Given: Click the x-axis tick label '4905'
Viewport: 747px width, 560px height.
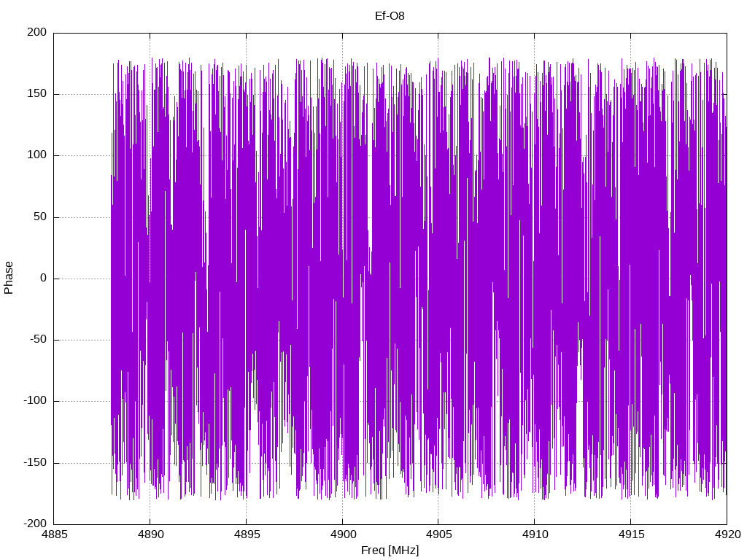Looking at the screenshot, I should [438, 534].
